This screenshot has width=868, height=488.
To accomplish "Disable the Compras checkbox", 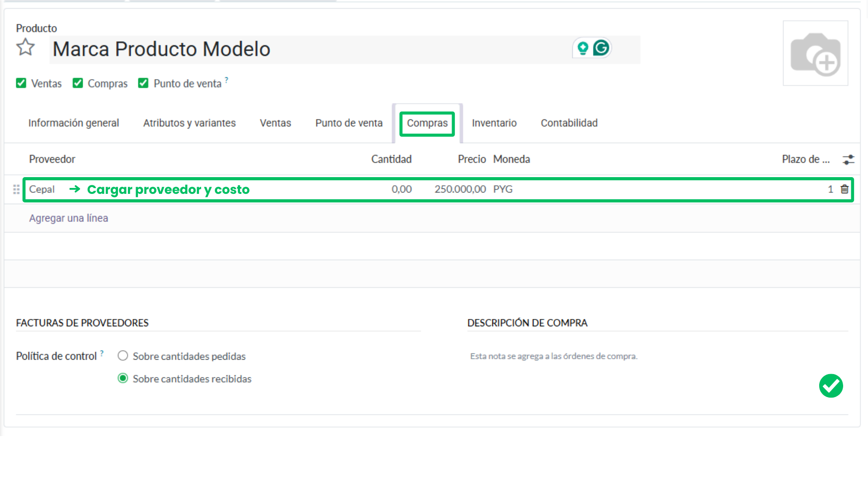I will pos(77,83).
